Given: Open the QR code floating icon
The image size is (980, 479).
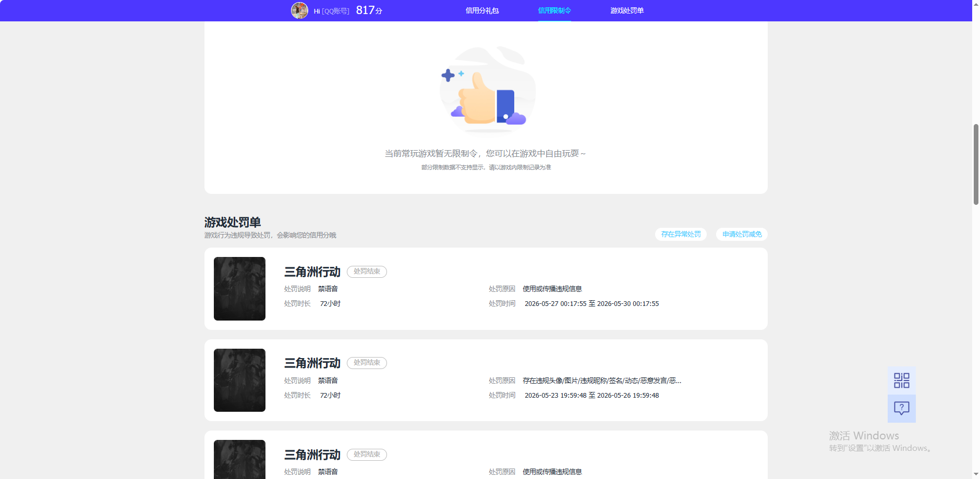Looking at the screenshot, I should [x=901, y=380].
